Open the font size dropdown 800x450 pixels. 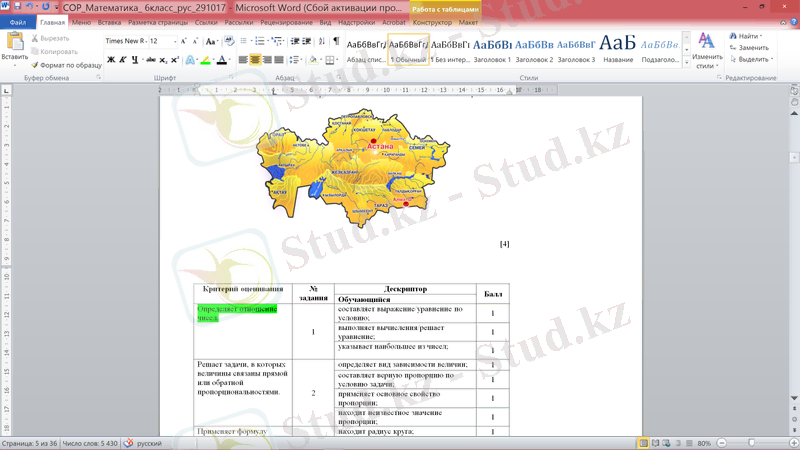coord(175,41)
